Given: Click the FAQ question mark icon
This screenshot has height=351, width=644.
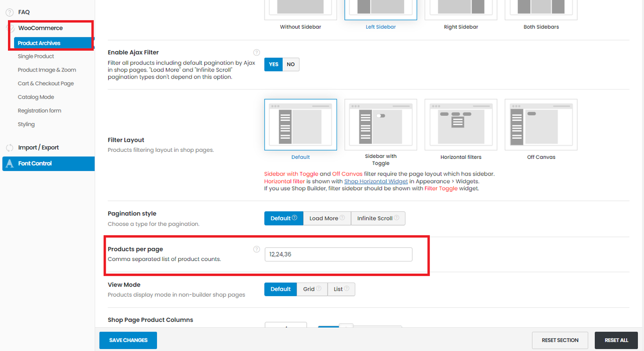Looking at the screenshot, I should (x=10, y=12).
